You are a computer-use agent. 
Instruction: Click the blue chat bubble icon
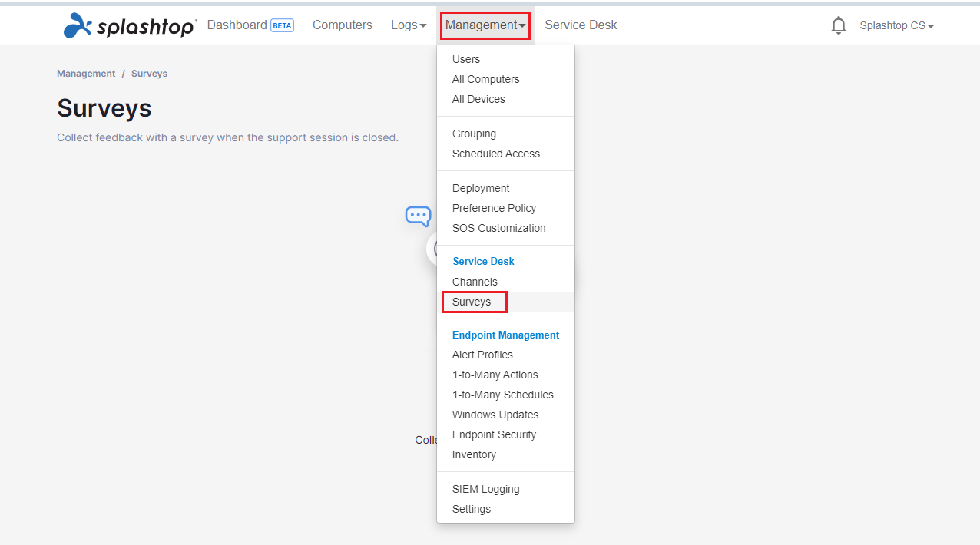tap(418, 216)
